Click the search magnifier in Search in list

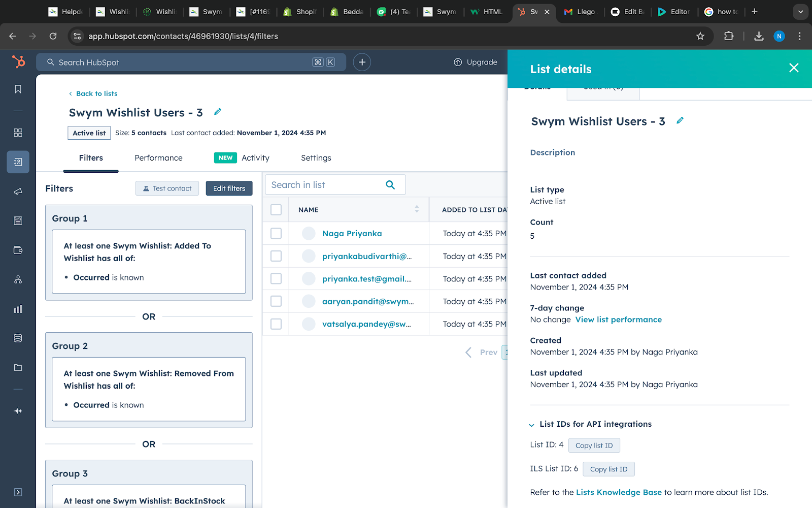[x=390, y=185]
